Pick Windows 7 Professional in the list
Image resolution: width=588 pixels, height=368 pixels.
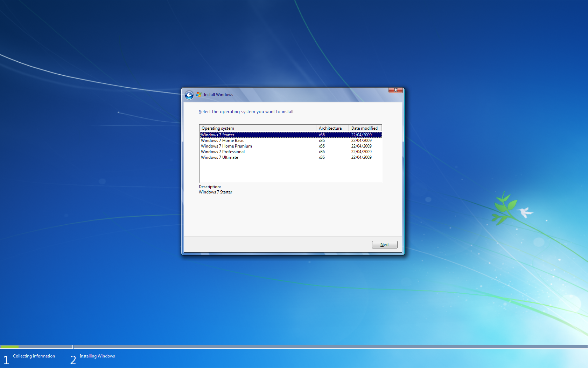[223, 152]
